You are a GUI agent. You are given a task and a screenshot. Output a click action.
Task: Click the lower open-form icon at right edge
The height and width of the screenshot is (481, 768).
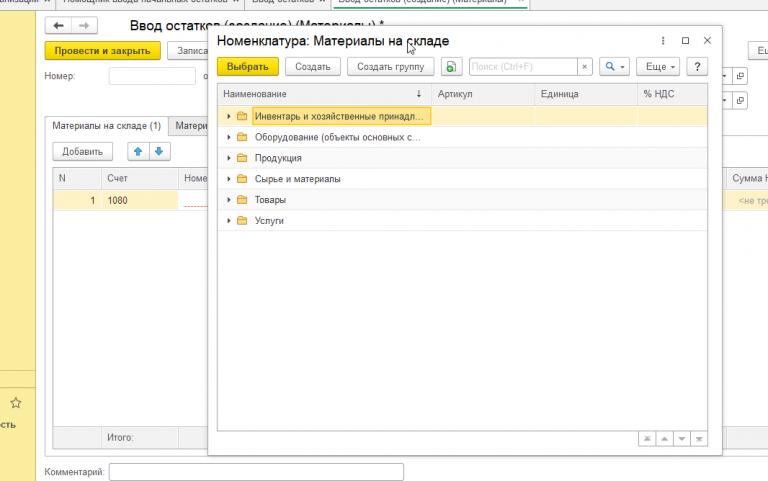(740, 100)
